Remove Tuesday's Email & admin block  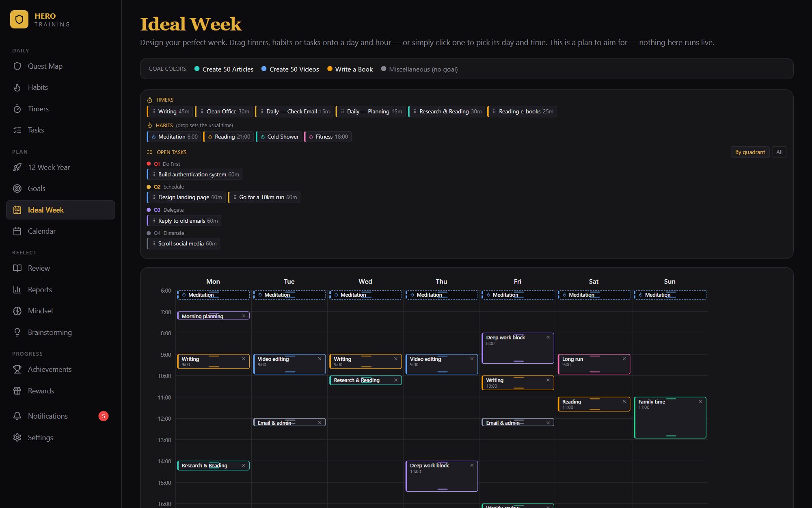[320, 423]
